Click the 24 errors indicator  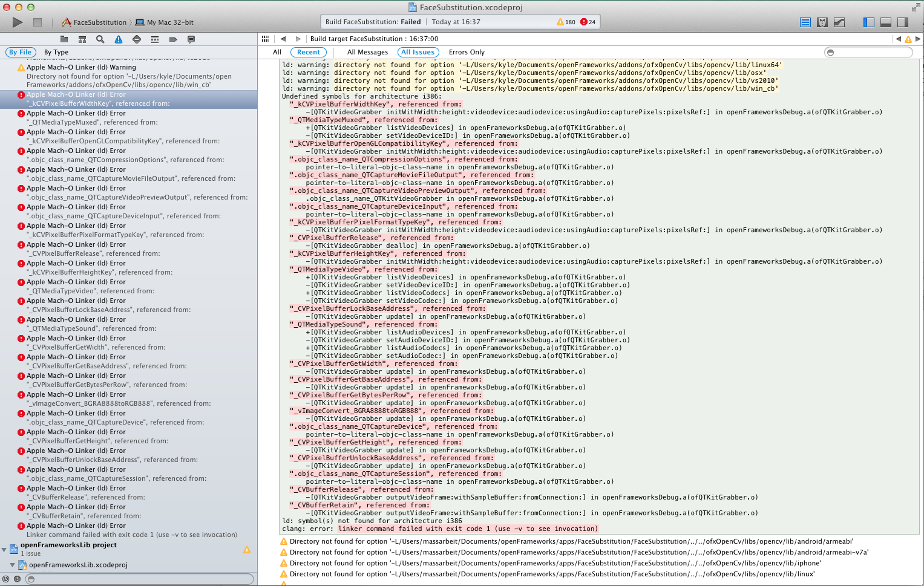(588, 22)
